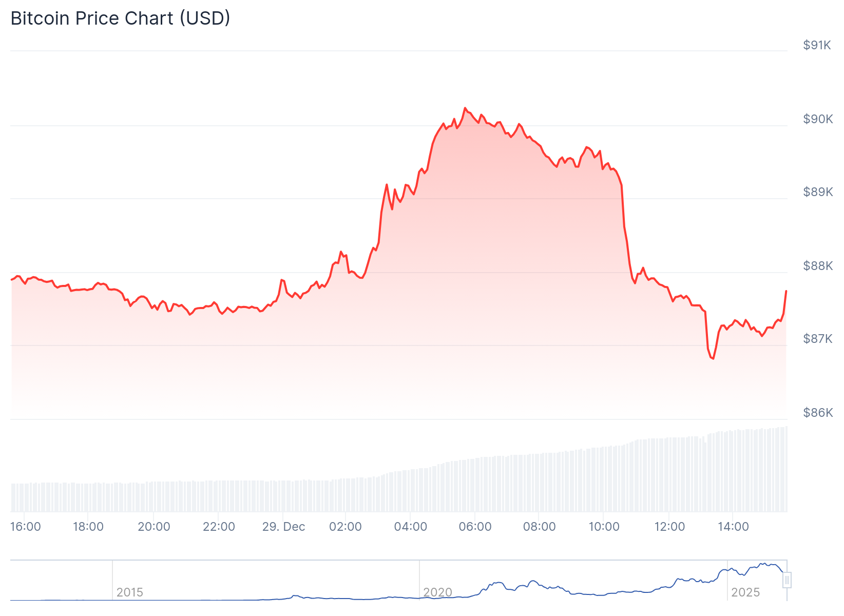Select the $87K price axis label
Screen dimensions: 844x616
(818, 339)
